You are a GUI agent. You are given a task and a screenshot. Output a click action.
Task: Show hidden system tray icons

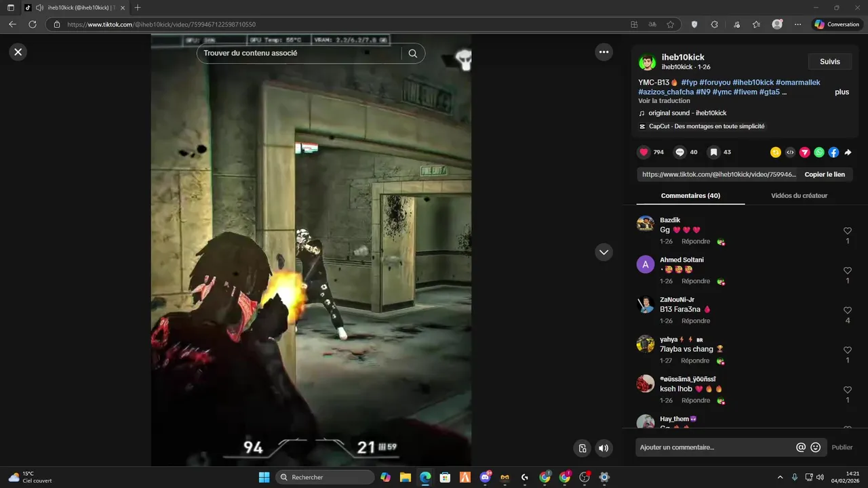click(780, 477)
